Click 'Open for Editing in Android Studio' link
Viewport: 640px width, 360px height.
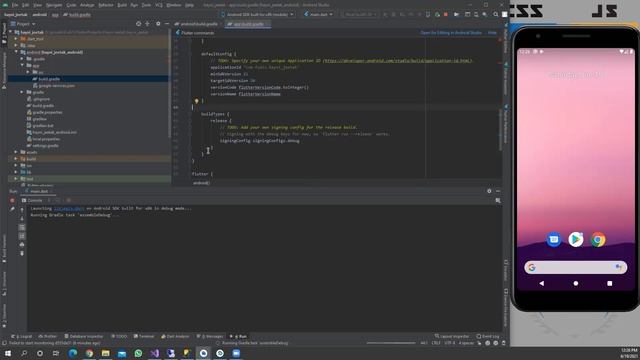click(x=451, y=33)
